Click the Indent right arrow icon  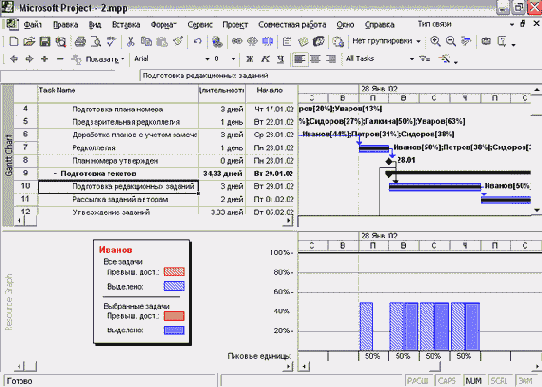(x=29, y=59)
